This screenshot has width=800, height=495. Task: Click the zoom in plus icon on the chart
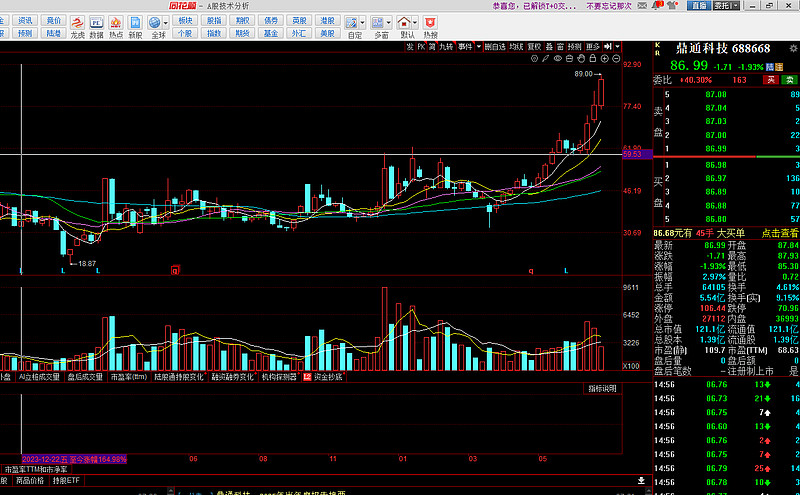pos(605,59)
